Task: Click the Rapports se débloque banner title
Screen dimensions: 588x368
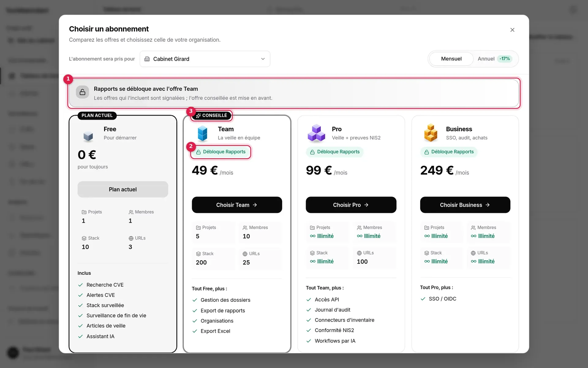Action: point(146,89)
